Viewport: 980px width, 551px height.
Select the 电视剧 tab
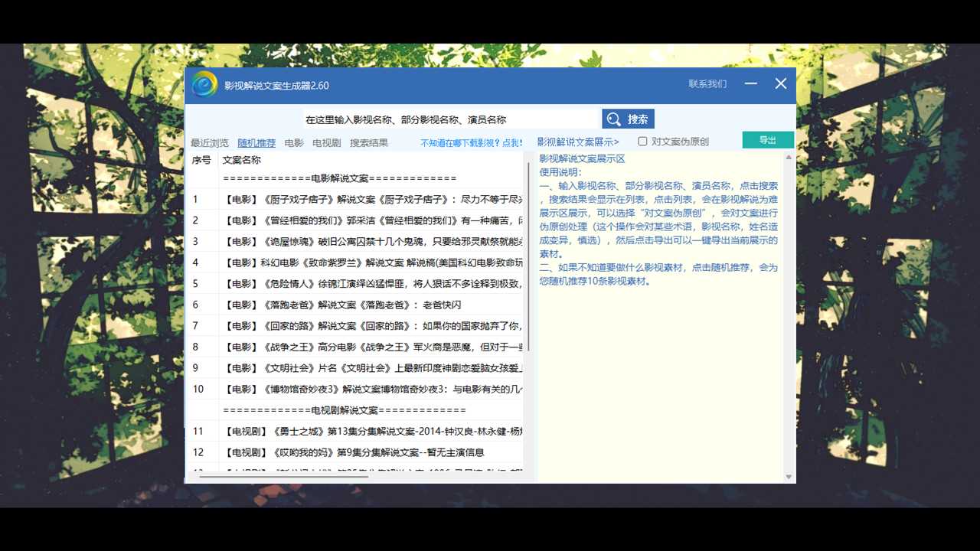[327, 143]
